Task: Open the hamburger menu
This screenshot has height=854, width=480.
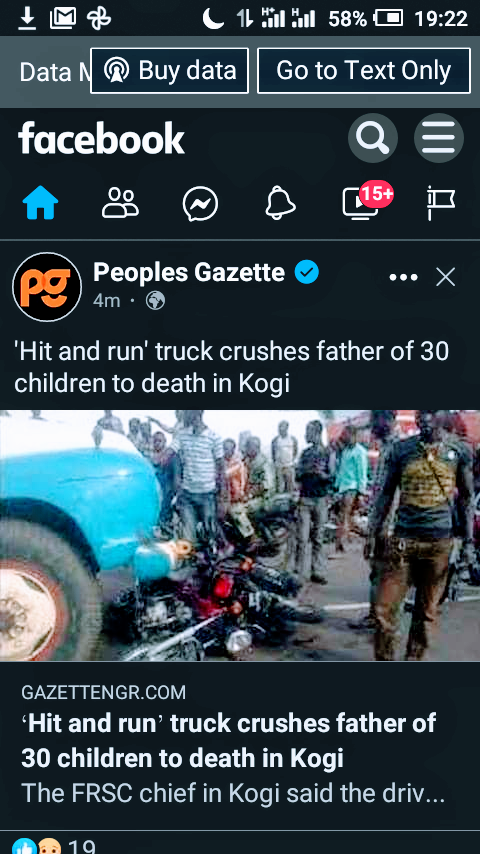Action: tap(439, 138)
